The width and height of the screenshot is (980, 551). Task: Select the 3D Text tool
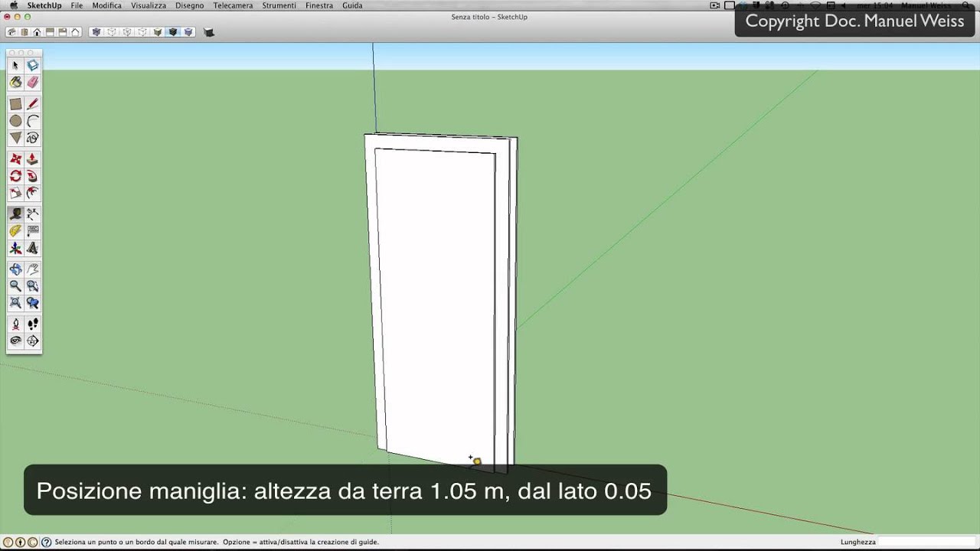[x=32, y=248]
